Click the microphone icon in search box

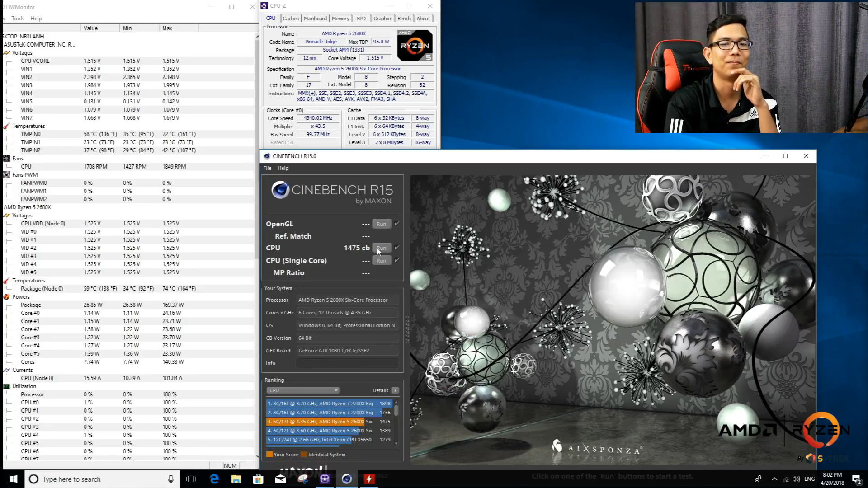pyautogui.click(x=170, y=479)
